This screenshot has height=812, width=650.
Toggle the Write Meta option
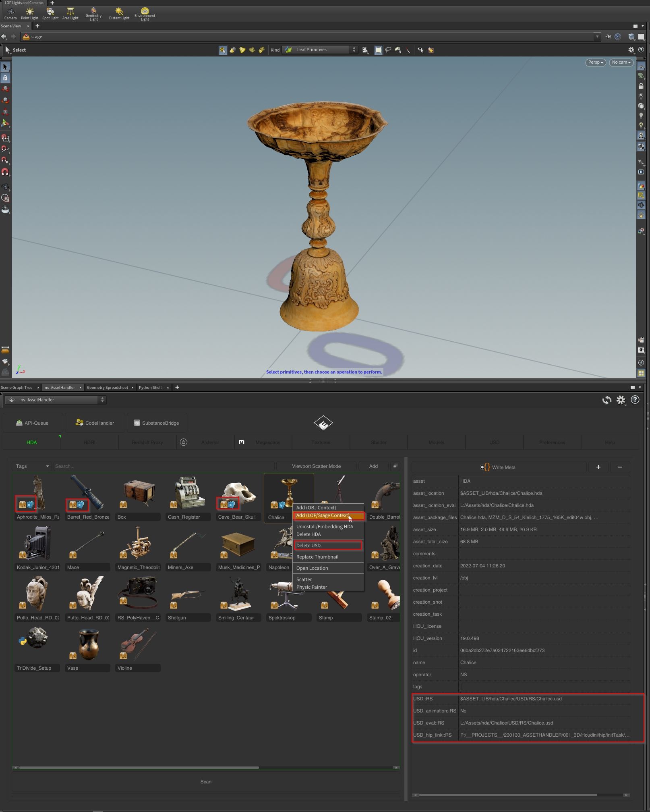click(499, 467)
